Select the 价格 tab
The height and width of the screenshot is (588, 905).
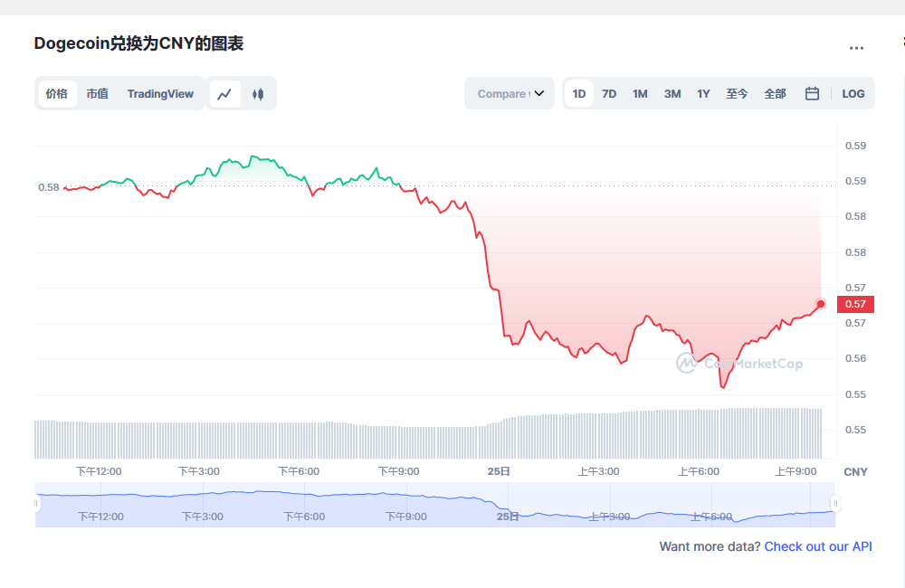(x=56, y=94)
